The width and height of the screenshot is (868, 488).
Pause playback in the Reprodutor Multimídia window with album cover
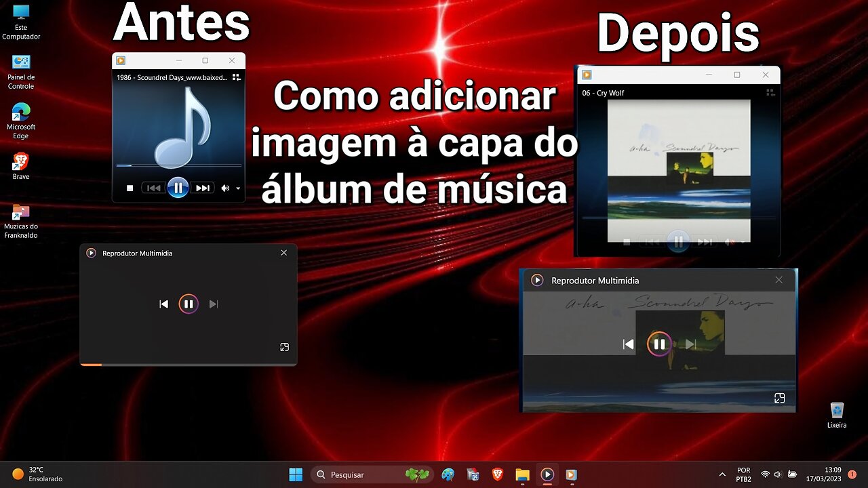659,344
